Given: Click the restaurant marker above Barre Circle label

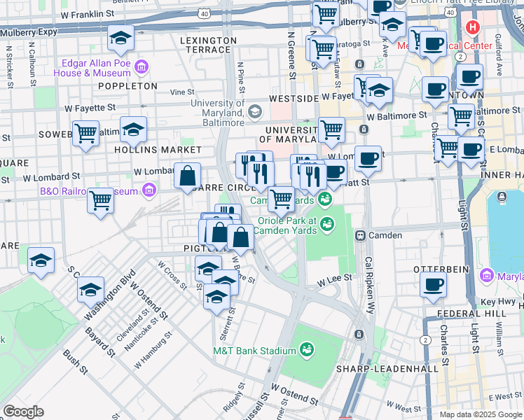Looking at the screenshot, I should [261, 175].
